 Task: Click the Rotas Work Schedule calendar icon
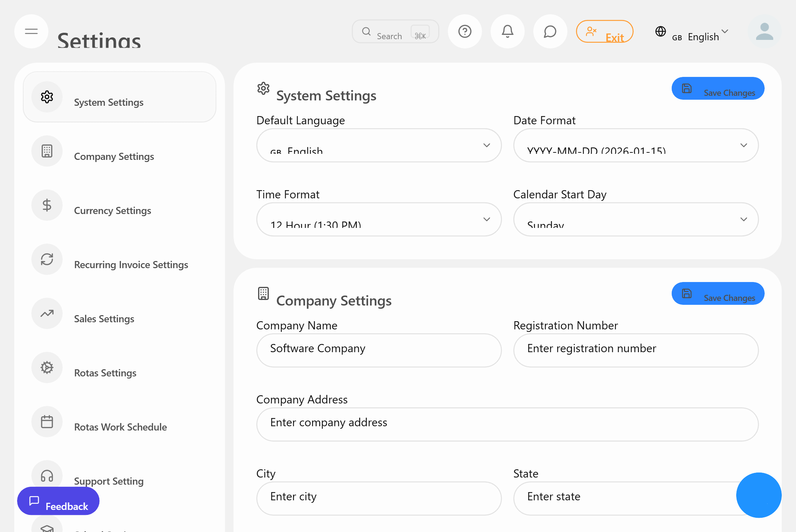click(x=47, y=422)
